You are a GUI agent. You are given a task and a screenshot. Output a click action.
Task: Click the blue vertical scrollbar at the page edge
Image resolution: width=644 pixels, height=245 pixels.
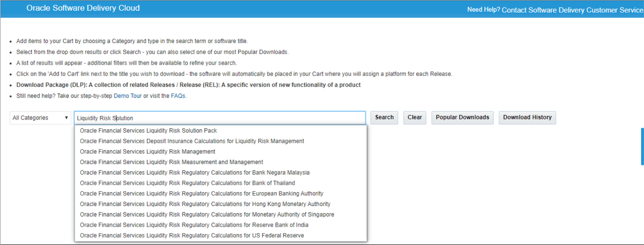tap(642, 146)
